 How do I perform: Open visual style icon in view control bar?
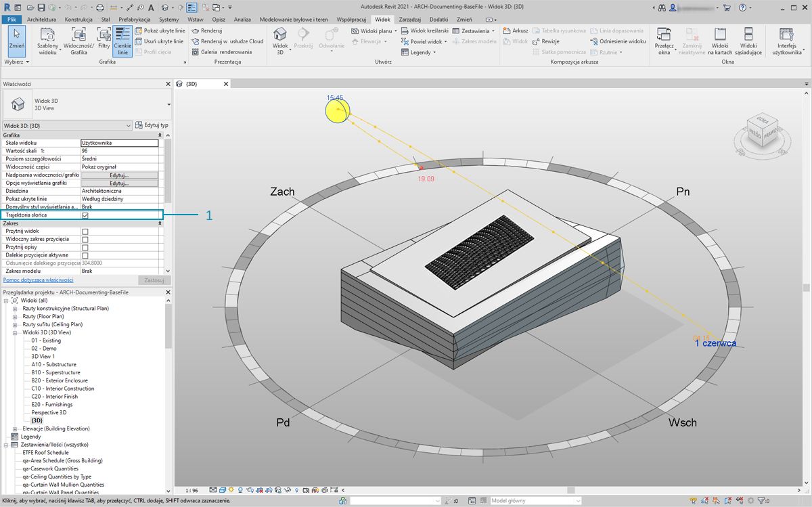(223, 489)
